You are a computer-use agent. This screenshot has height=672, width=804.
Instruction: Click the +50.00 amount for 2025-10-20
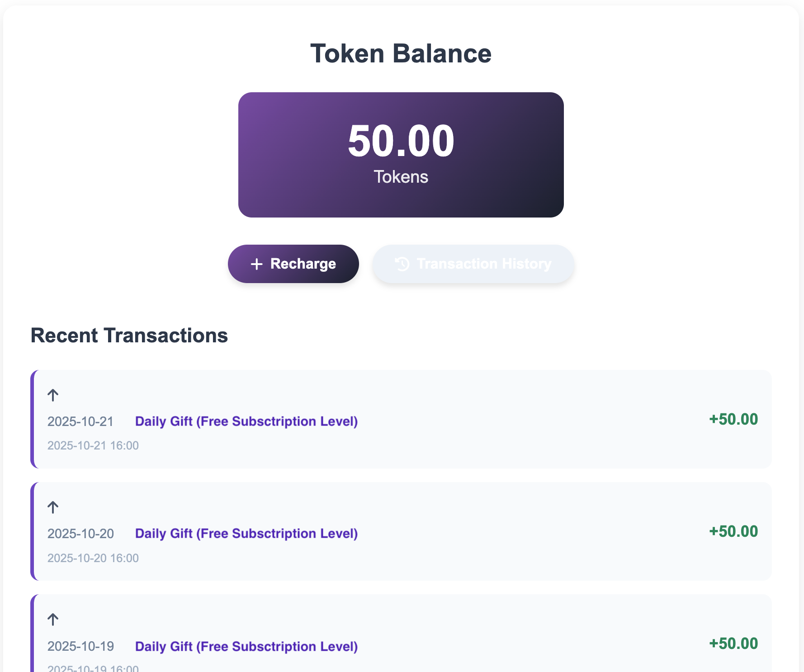733,531
